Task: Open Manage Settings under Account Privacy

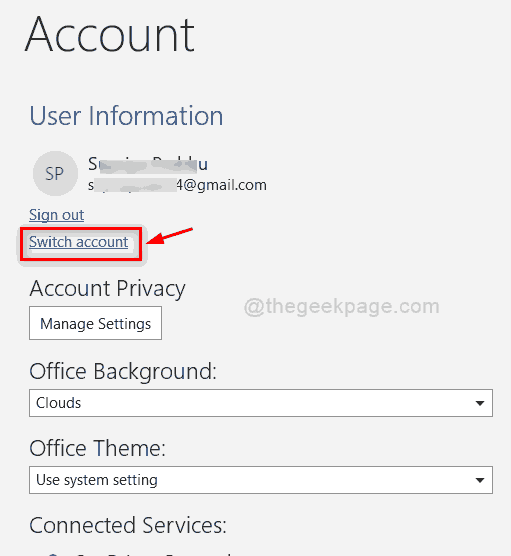Action: point(95,323)
